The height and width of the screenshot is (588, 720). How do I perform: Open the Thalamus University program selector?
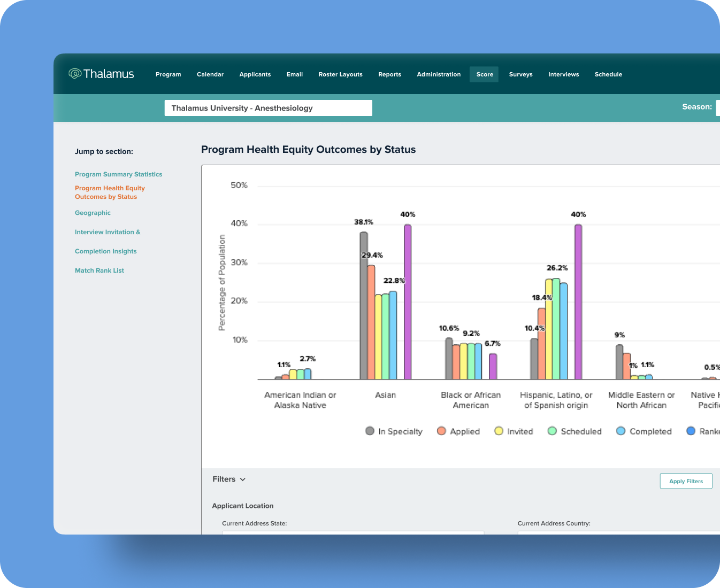click(x=268, y=108)
